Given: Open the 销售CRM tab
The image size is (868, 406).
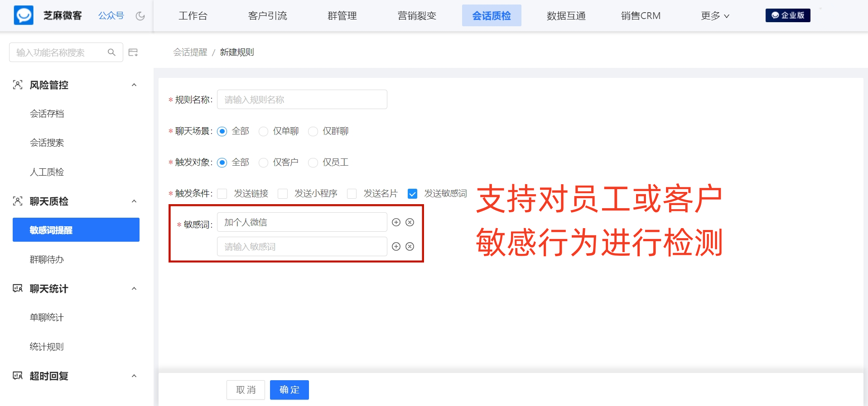Looking at the screenshot, I should [x=641, y=16].
